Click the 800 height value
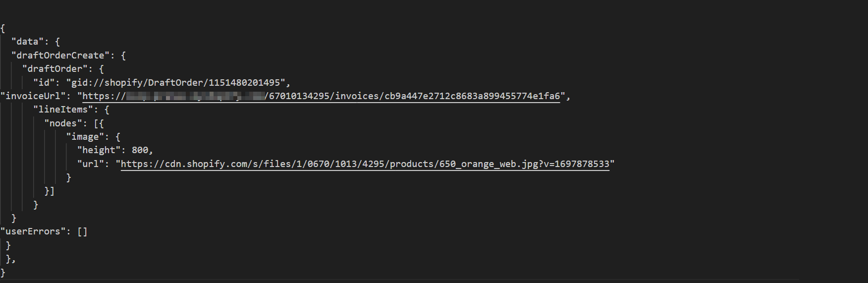This screenshot has width=868, height=283. click(x=140, y=150)
